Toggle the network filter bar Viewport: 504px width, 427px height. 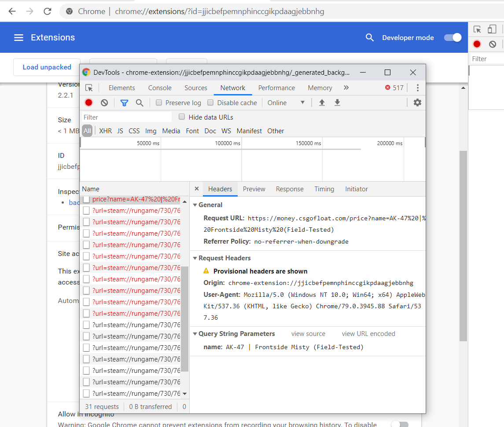click(124, 102)
